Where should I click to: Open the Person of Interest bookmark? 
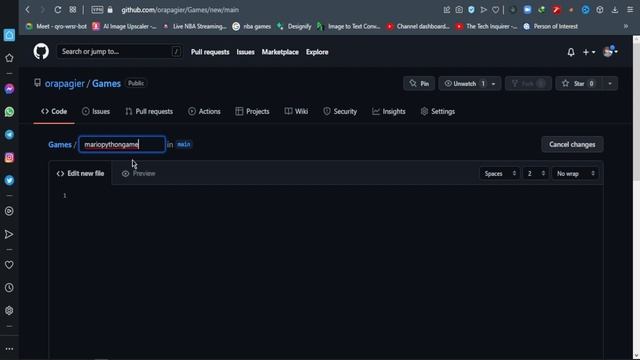(551, 27)
